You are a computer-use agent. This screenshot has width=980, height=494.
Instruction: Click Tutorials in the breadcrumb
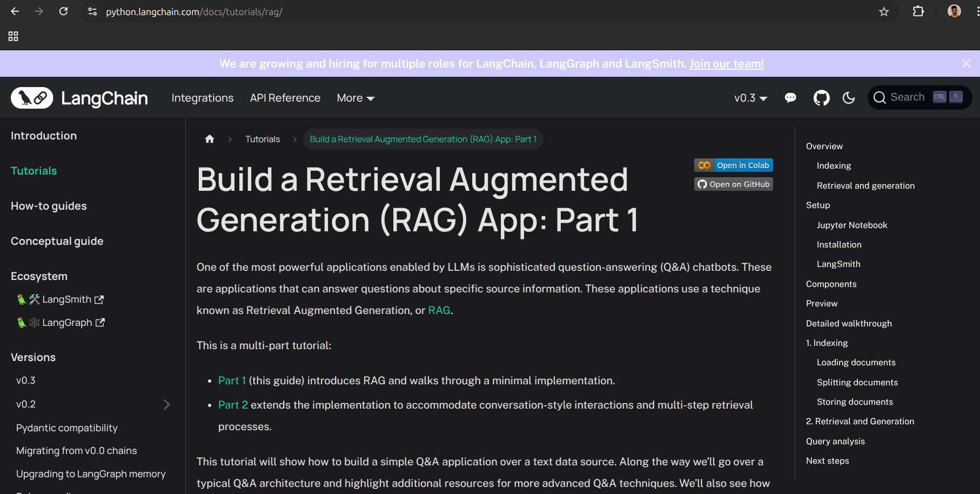coord(263,139)
